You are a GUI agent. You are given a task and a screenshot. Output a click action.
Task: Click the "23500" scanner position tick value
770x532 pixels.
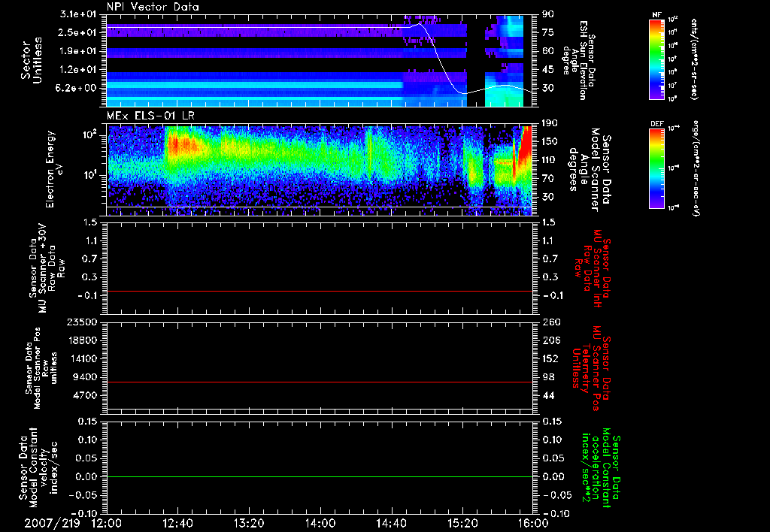click(83, 322)
